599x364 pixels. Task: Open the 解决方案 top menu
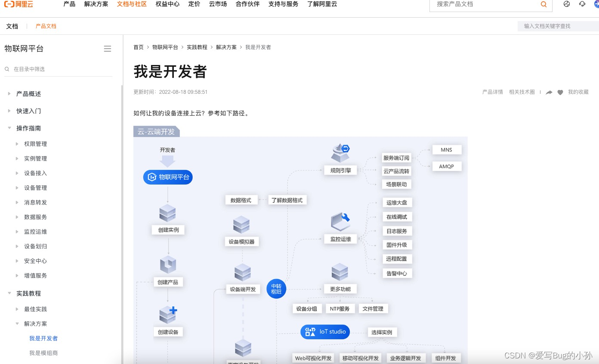point(96,4)
